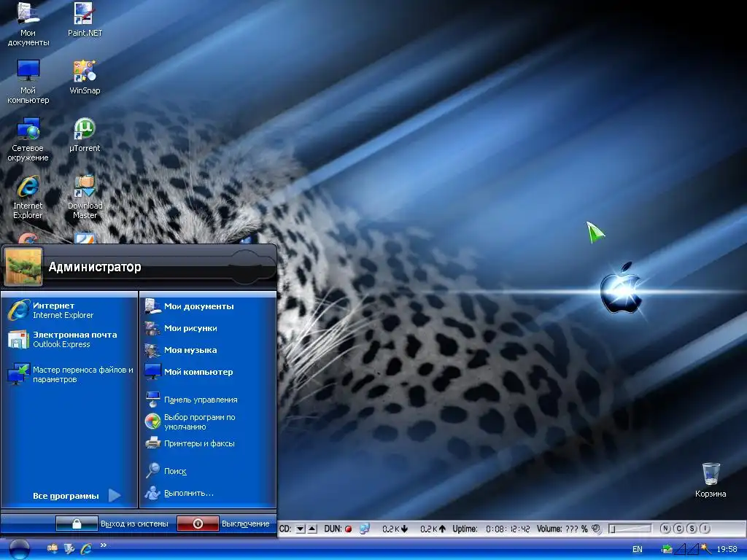747x560 pixels.
Task: Open the Мои документы desktop icon
Action: [x=28, y=24]
